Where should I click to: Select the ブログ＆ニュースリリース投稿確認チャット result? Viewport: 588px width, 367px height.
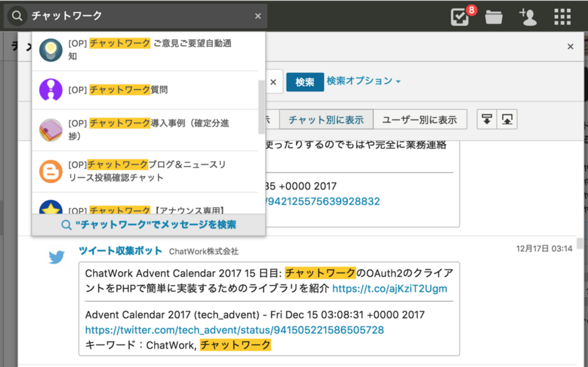pyautogui.click(x=145, y=172)
